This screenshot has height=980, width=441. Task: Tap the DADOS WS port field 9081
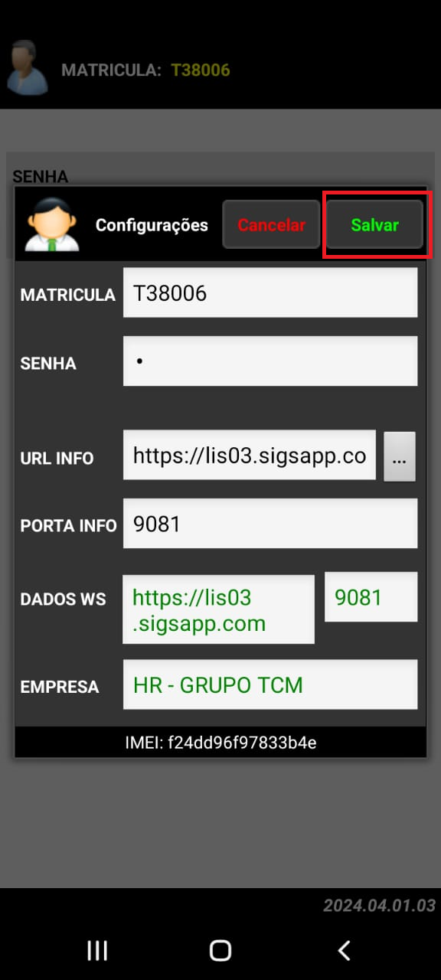pyautogui.click(x=371, y=596)
